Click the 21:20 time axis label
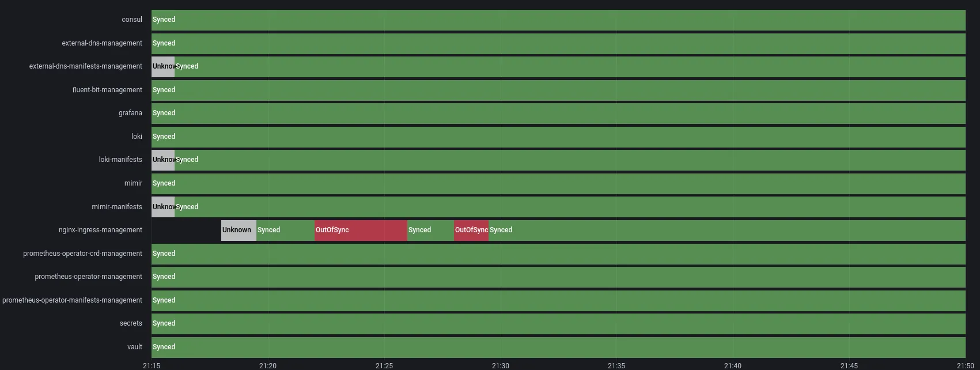Image resolution: width=980 pixels, height=370 pixels. pos(268,366)
